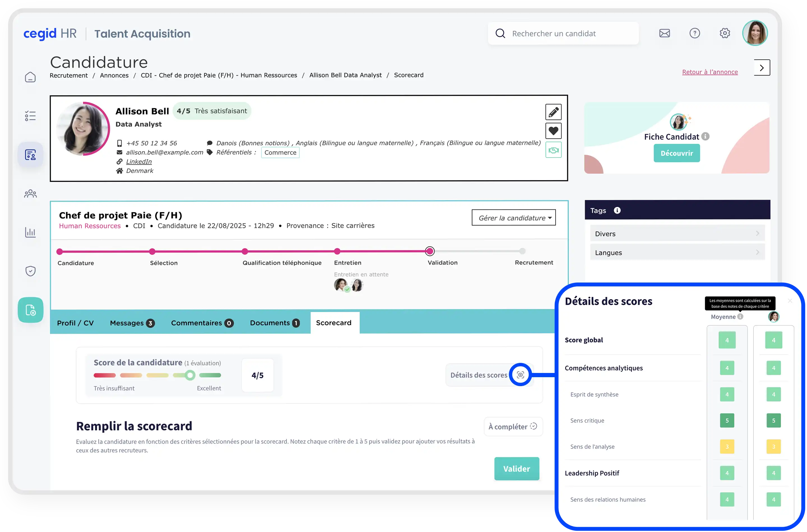Click the Détails des scores target icon

520,375
